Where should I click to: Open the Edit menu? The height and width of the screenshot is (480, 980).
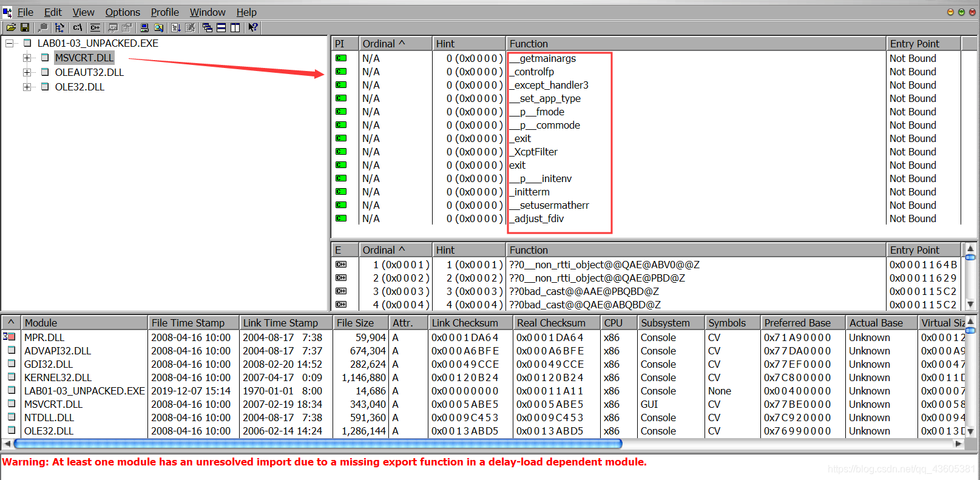tap(53, 12)
